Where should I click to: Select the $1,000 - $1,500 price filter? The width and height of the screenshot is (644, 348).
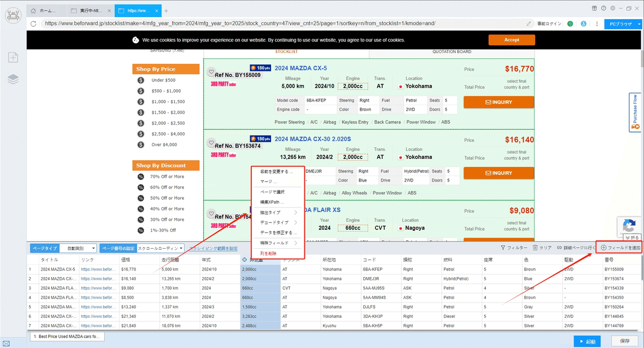pos(168,102)
